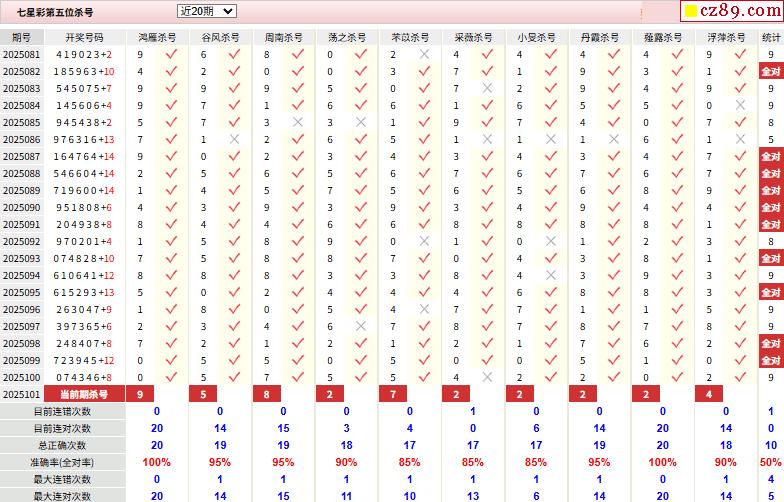Click the 全对 badge in row 2025087
Screen dimensions: 784x502
771,156
